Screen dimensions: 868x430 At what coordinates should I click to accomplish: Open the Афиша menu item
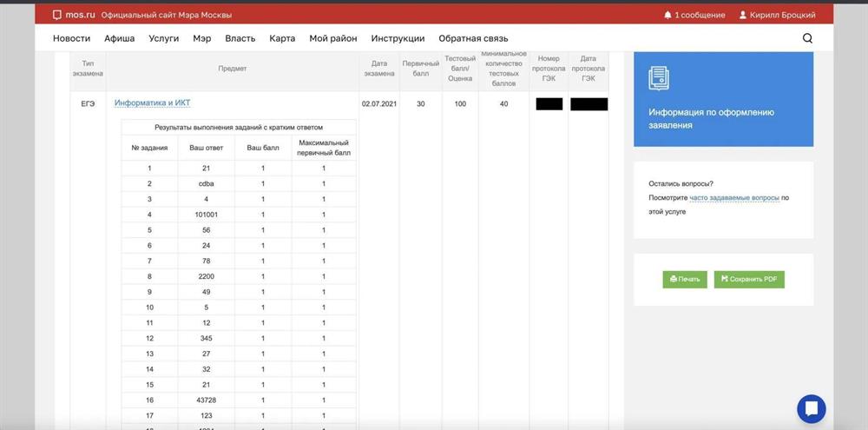[120, 38]
